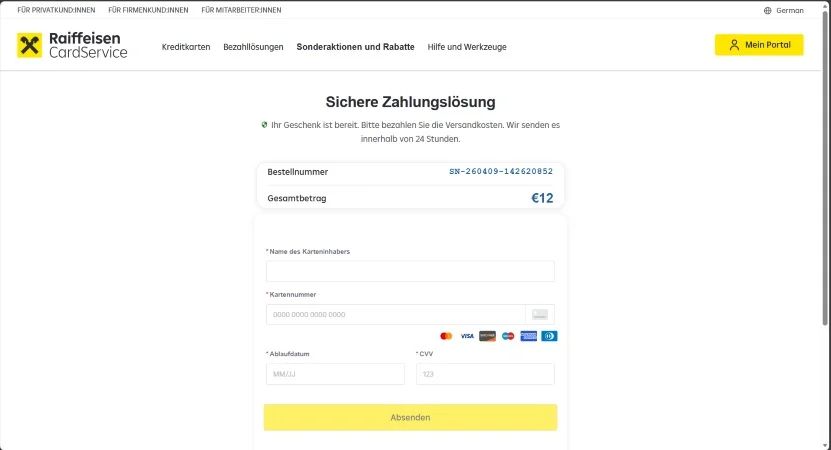
Task: Click the American Express card icon
Action: pos(528,336)
